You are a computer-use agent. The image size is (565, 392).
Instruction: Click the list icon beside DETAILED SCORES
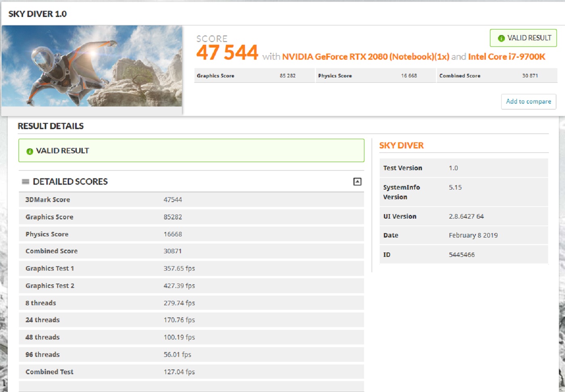(x=25, y=182)
